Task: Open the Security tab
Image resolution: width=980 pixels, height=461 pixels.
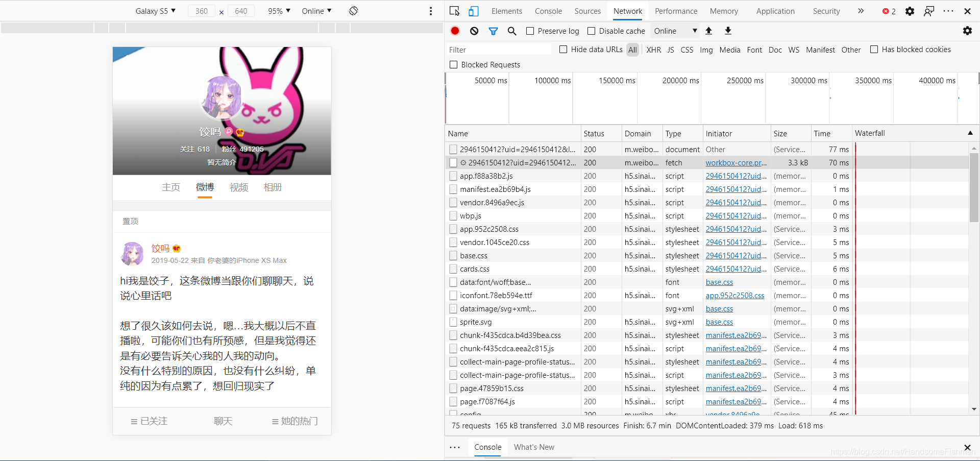Action: click(826, 11)
